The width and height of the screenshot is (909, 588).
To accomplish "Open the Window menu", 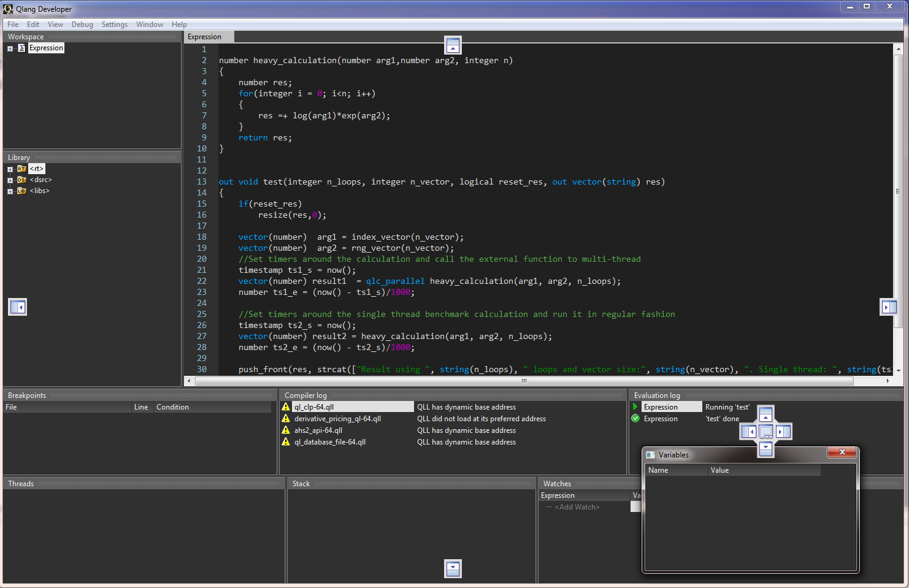I will pos(150,25).
